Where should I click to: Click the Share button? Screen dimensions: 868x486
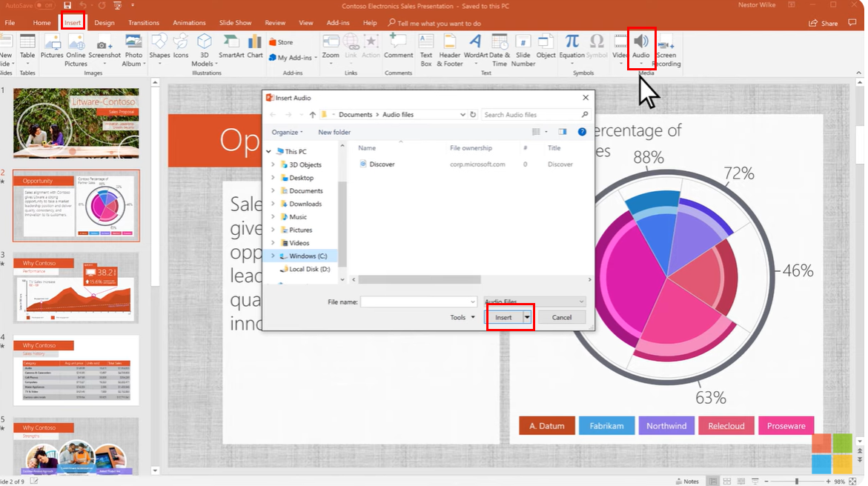824,23
